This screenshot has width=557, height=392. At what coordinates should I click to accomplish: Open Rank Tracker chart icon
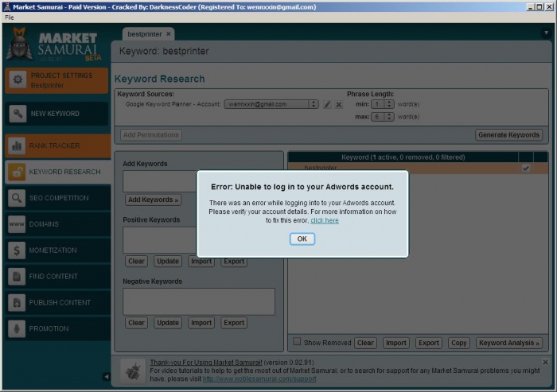[17, 146]
